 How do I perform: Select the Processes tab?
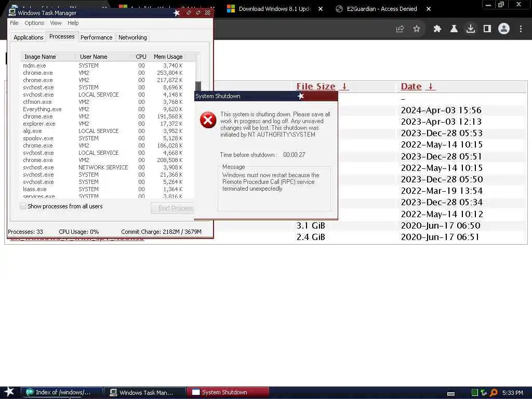[x=62, y=37]
